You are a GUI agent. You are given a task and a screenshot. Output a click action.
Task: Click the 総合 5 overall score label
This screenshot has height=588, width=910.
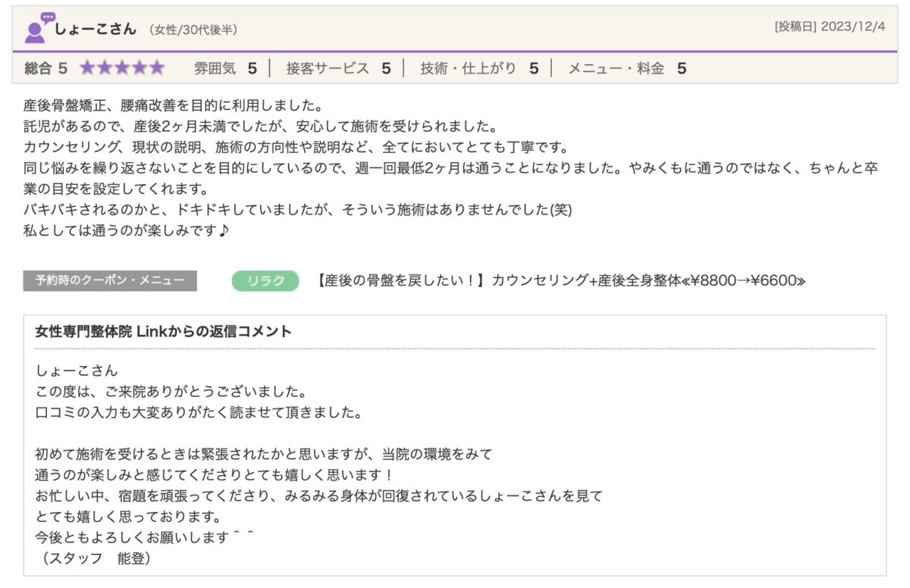45,68
